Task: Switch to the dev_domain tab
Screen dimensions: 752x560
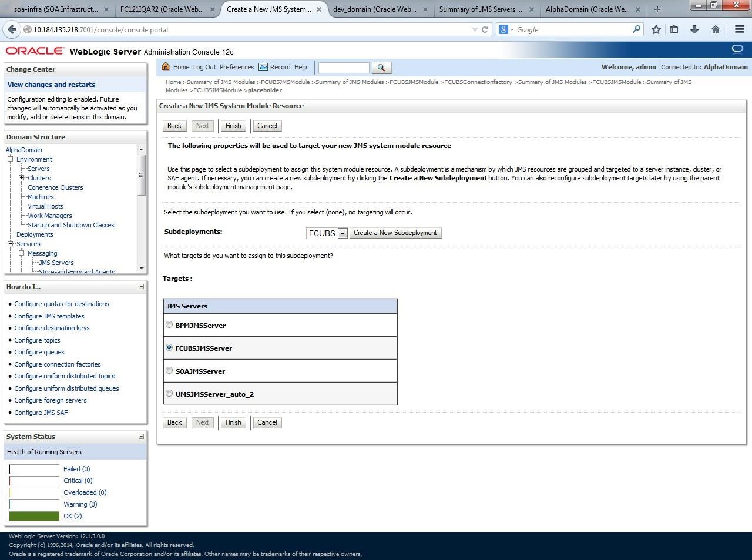Action: (x=375, y=9)
